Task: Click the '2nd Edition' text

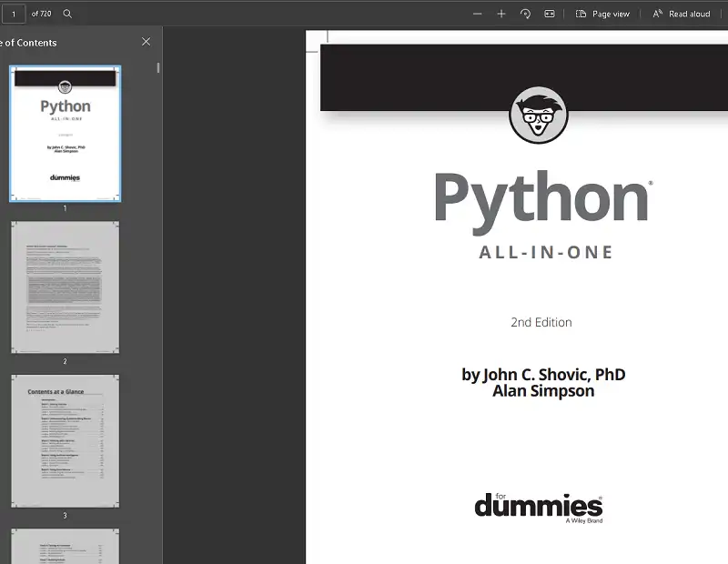Action: (541, 322)
